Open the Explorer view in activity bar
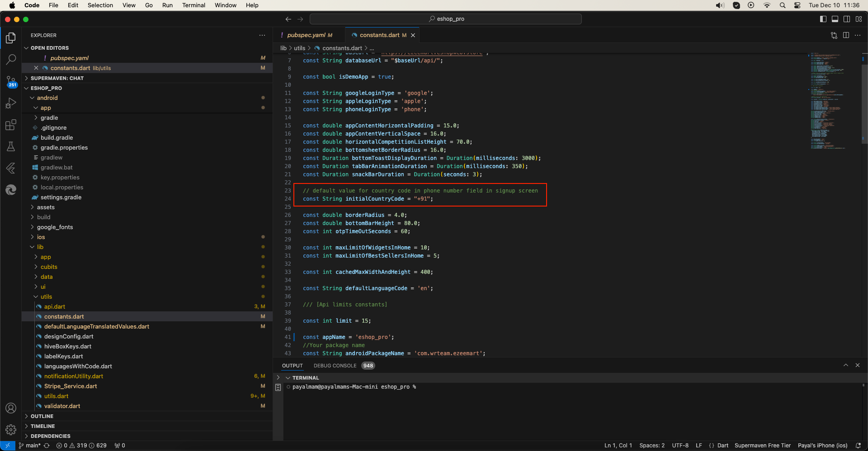 pos(11,38)
